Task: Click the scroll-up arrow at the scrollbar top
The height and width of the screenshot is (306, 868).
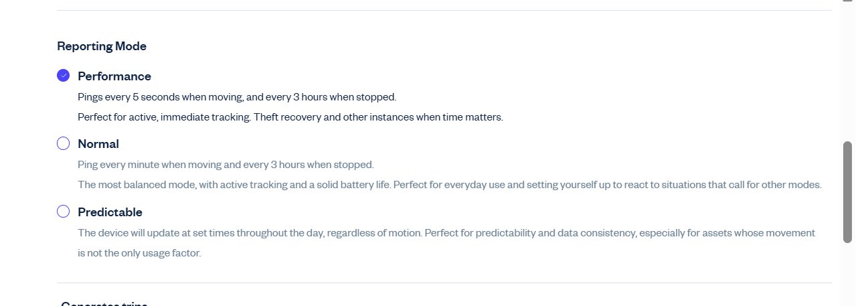Action: [x=847, y=2]
